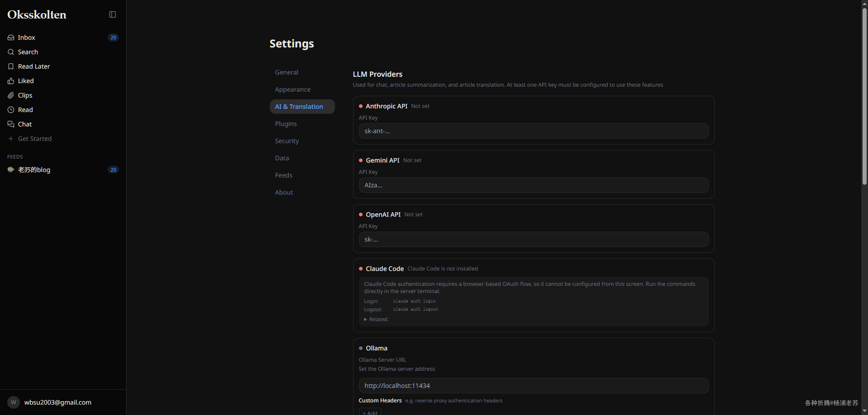The image size is (868, 415).
Task: Click the scrollbar down arrow
Action: [x=864, y=411]
